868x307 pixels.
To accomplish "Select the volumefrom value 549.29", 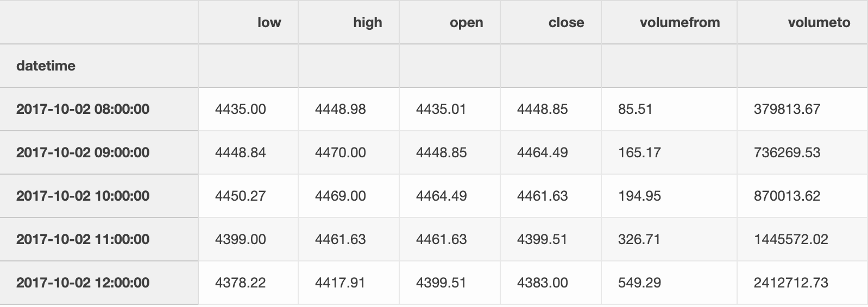I will point(639,283).
